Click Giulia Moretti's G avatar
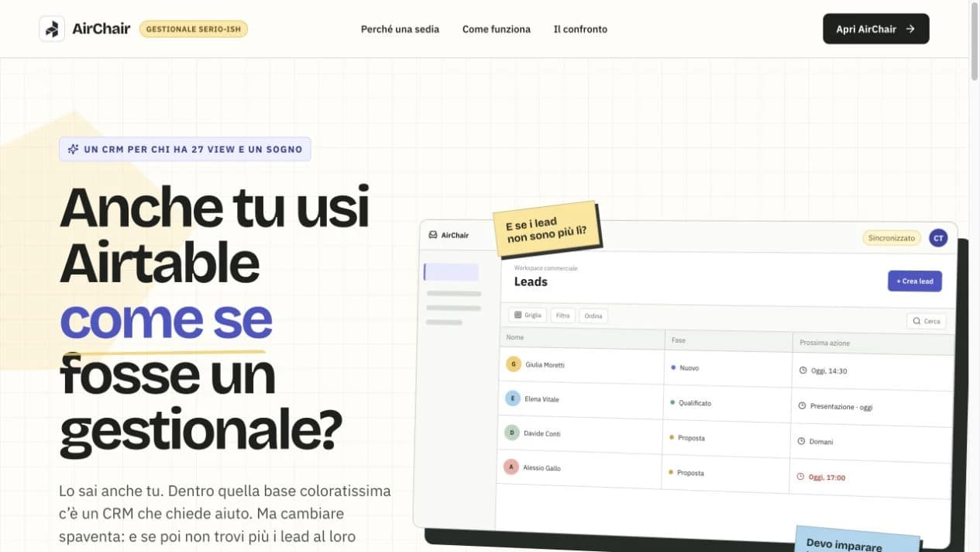This screenshot has width=980, height=552. click(x=513, y=364)
